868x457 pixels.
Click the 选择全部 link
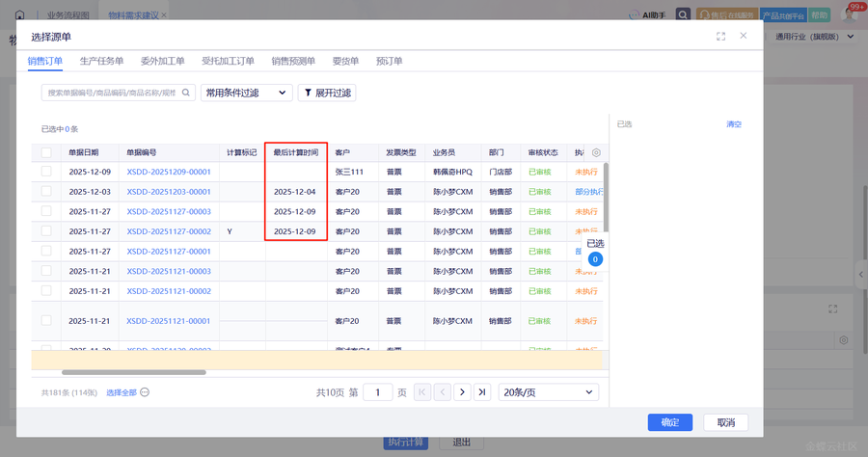pyautogui.click(x=122, y=392)
